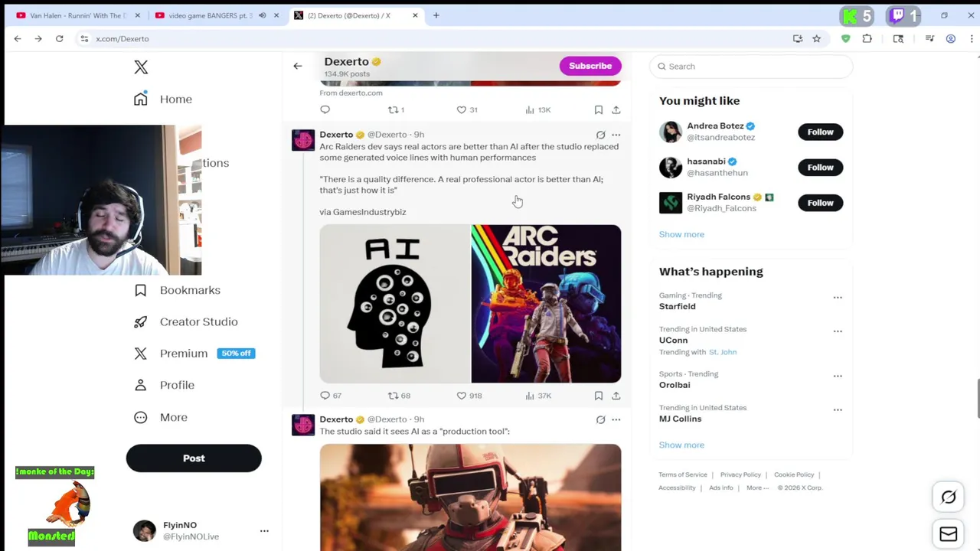Image resolution: width=980 pixels, height=551 pixels.
Task: Reply to the Arc Raiders post with 67 replies
Action: click(331, 396)
